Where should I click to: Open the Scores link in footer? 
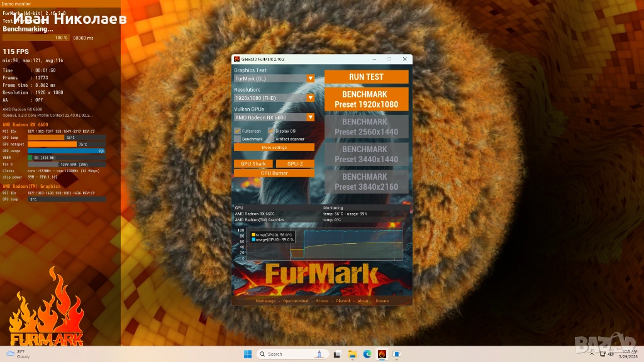click(x=322, y=301)
